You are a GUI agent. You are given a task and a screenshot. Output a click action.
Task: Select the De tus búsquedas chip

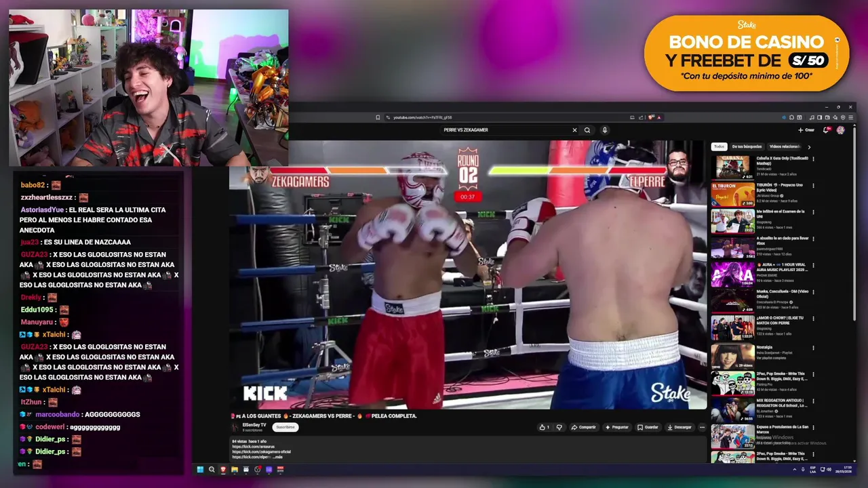click(747, 146)
